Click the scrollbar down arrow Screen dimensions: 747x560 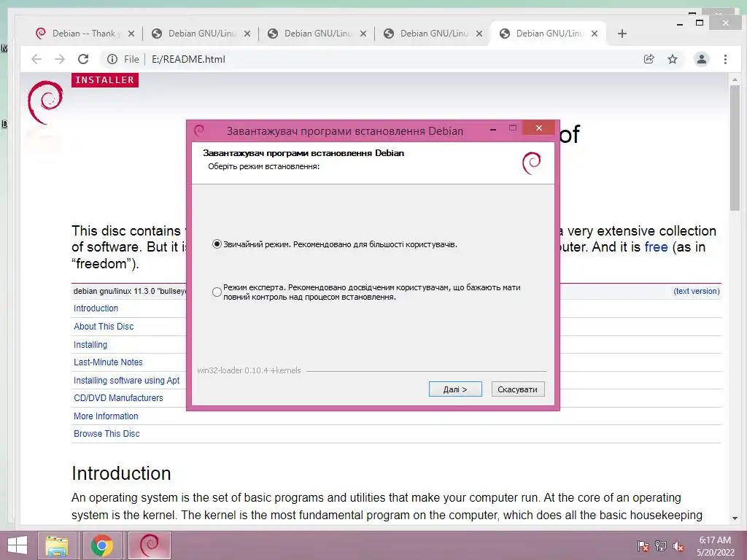[735, 518]
